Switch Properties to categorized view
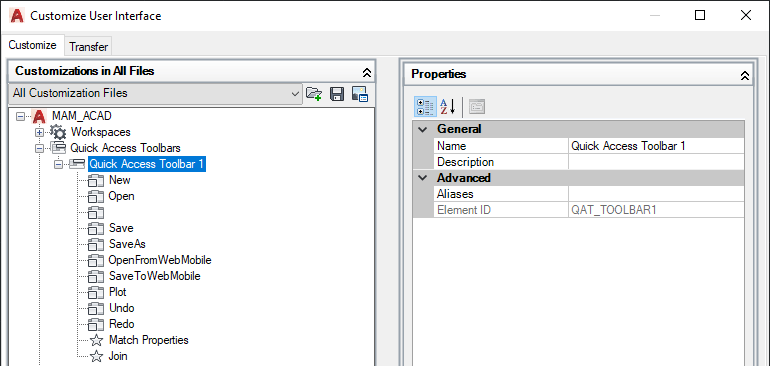 pyautogui.click(x=425, y=106)
